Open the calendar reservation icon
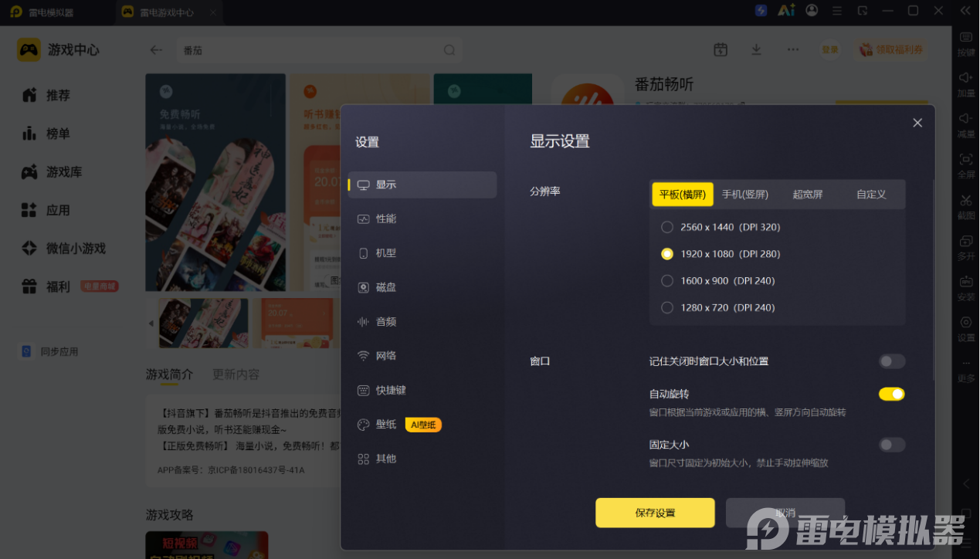The image size is (980, 559). [721, 49]
